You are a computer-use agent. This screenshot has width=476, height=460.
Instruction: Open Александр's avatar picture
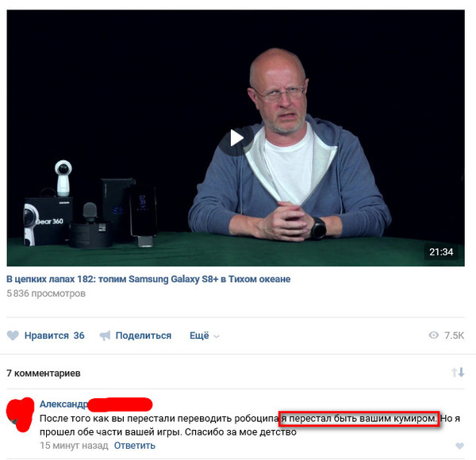(x=20, y=414)
